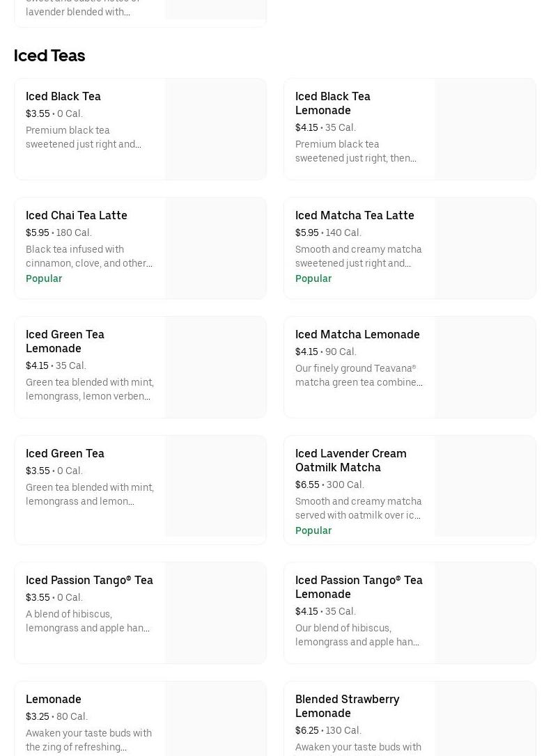The width and height of the screenshot is (560, 756).
Task: Click the Iced Passion Tango Tea Lemonade photo
Action: (x=485, y=613)
